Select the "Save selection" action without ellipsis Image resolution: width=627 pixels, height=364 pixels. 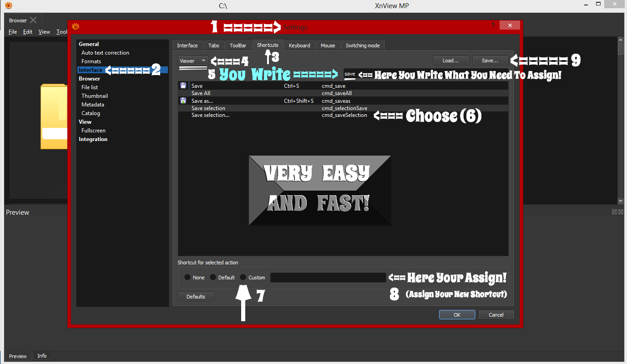click(x=343, y=108)
